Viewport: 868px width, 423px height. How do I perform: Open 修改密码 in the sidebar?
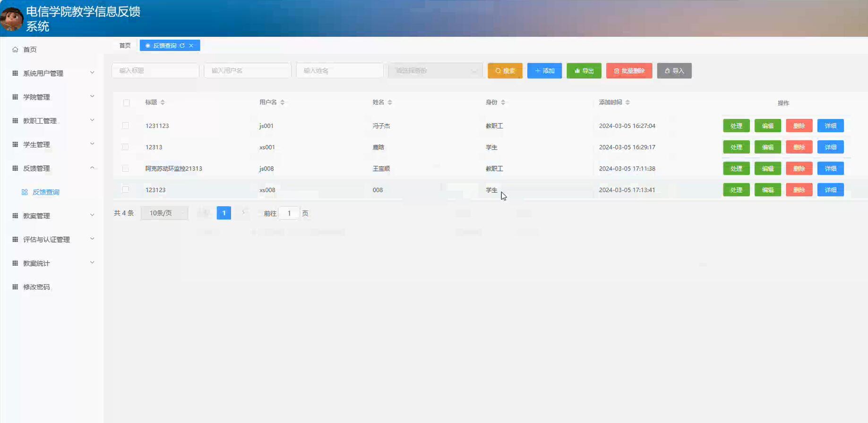pyautogui.click(x=36, y=287)
